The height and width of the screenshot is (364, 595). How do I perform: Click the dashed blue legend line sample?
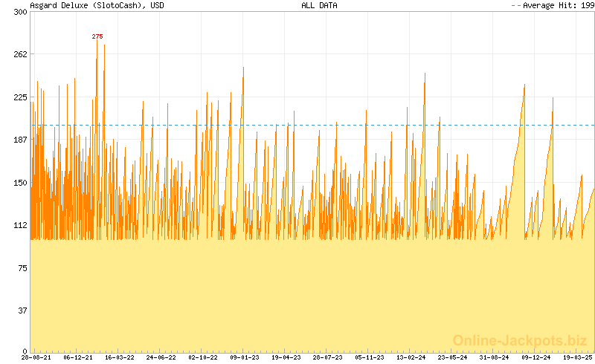(x=517, y=5)
